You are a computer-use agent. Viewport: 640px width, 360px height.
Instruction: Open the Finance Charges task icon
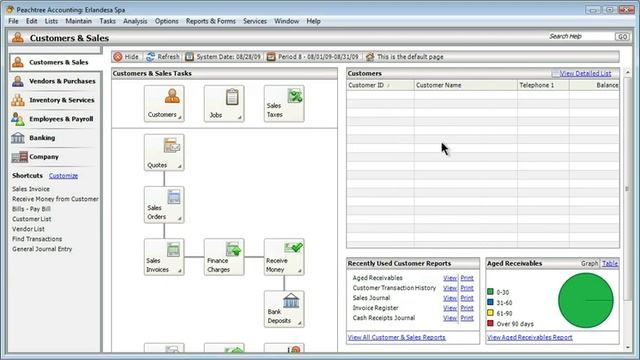click(x=224, y=257)
